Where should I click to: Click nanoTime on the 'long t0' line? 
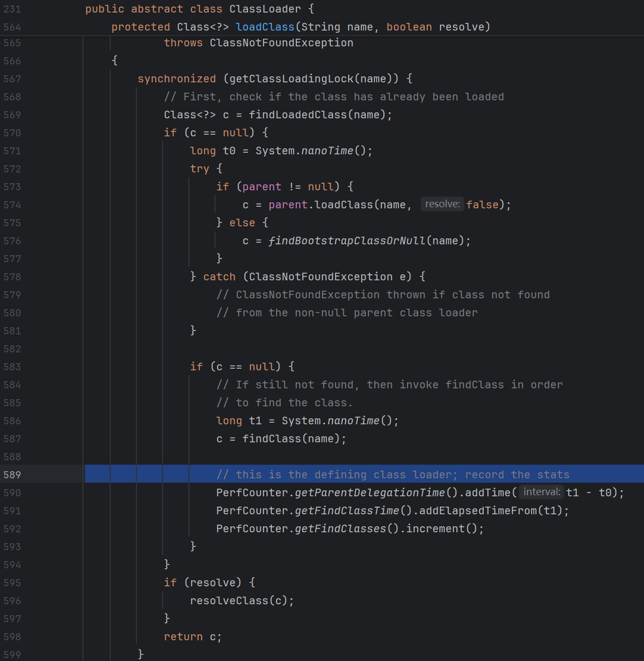pyautogui.click(x=327, y=151)
